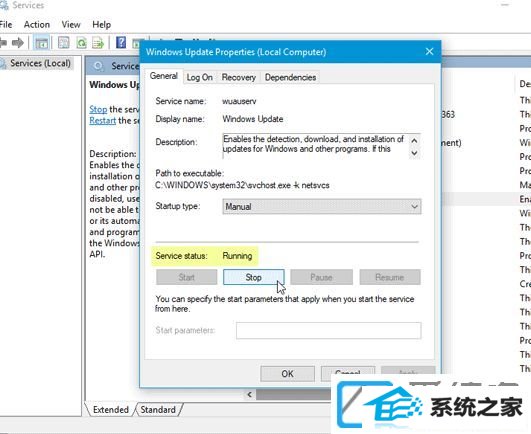This screenshot has width=531, height=434.
Task: Open the blue Help question-mark icon
Action: (x=121, y=42)
